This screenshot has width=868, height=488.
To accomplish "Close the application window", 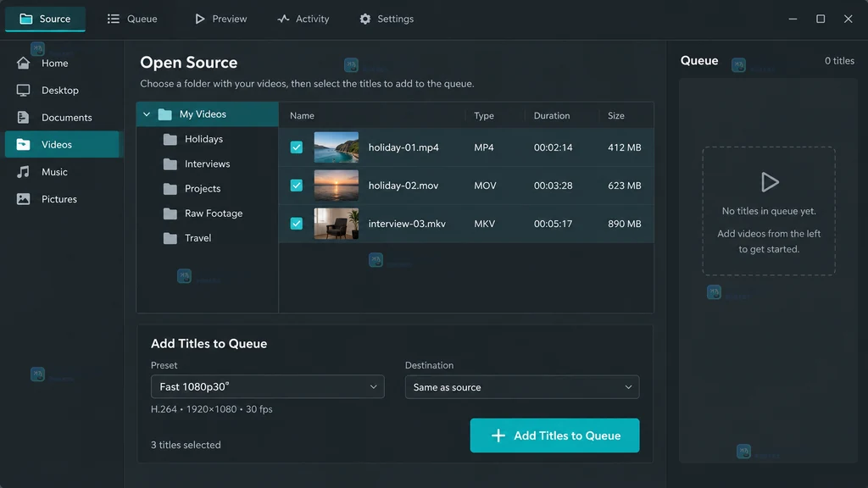I will [x=848, y=19].
